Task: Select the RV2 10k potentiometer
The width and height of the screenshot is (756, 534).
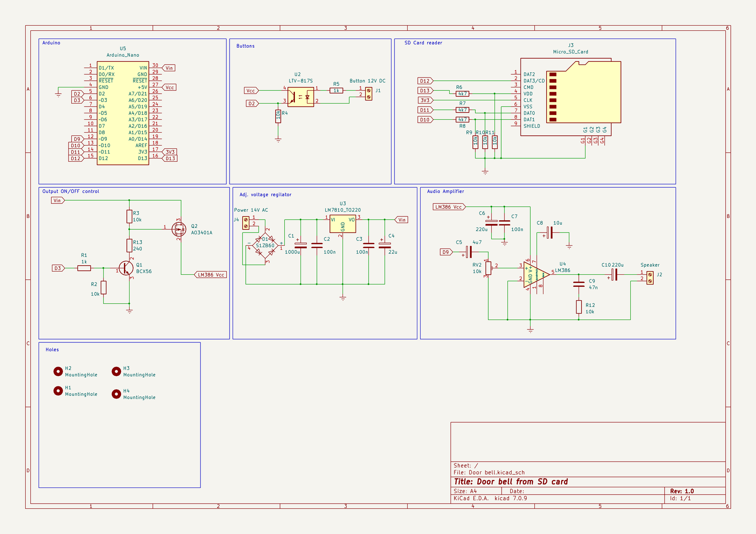Action: 488,268
